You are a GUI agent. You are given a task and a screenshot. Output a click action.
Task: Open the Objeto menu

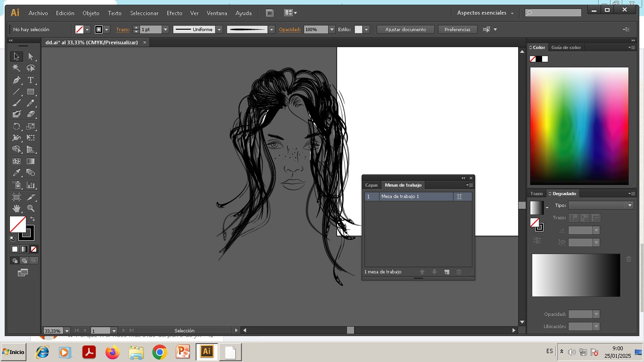pyautogui.click(x=91, y=13)
